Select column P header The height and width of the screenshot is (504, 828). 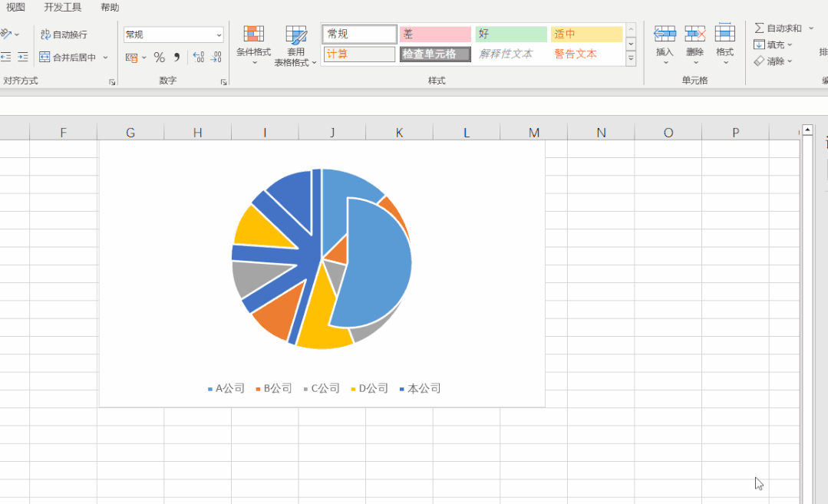[736, 133]
